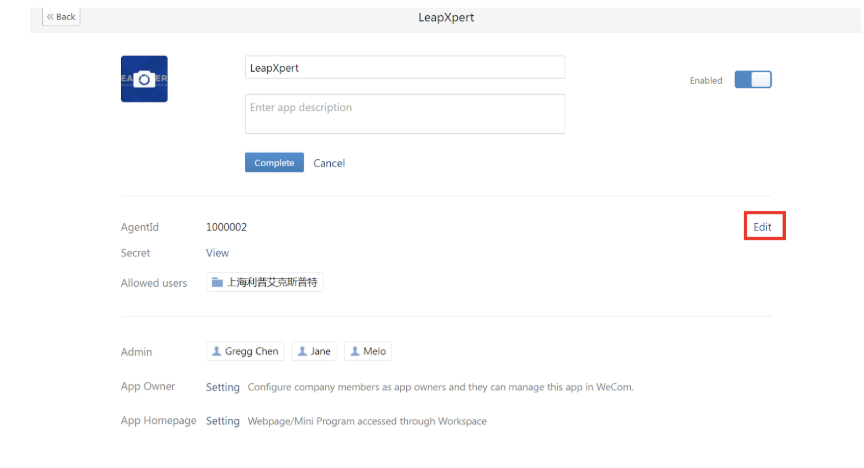Open admin Jane
This screenshot has height=468, width=864.
[314, 351]
